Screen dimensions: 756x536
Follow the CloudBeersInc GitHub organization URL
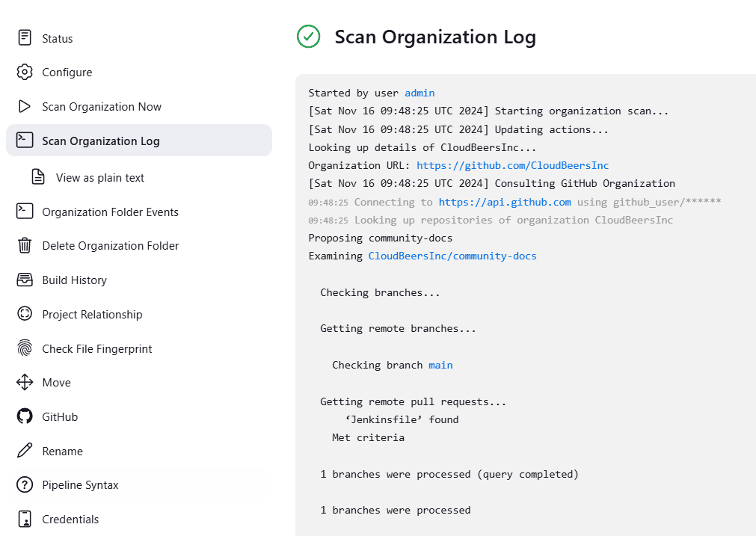pos(512,165)
